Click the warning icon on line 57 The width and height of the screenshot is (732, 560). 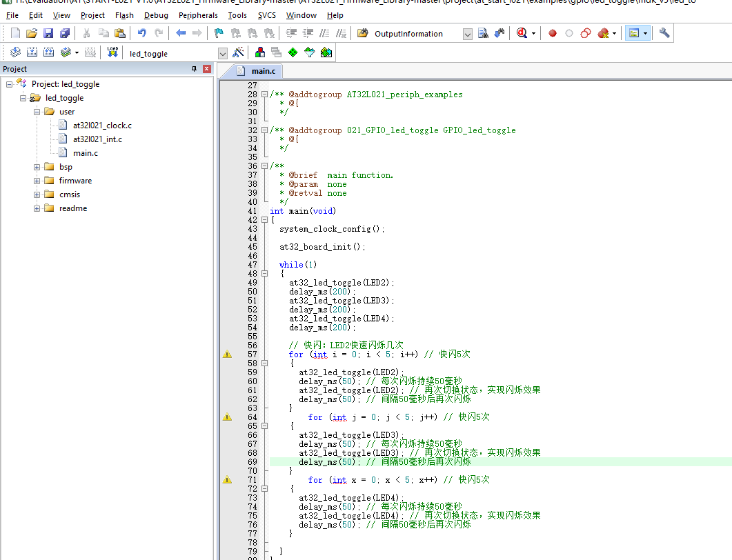pos(228,354)
